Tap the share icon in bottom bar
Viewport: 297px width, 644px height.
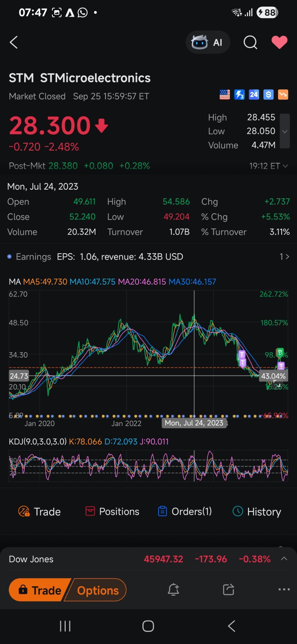[x=228, y=590]
